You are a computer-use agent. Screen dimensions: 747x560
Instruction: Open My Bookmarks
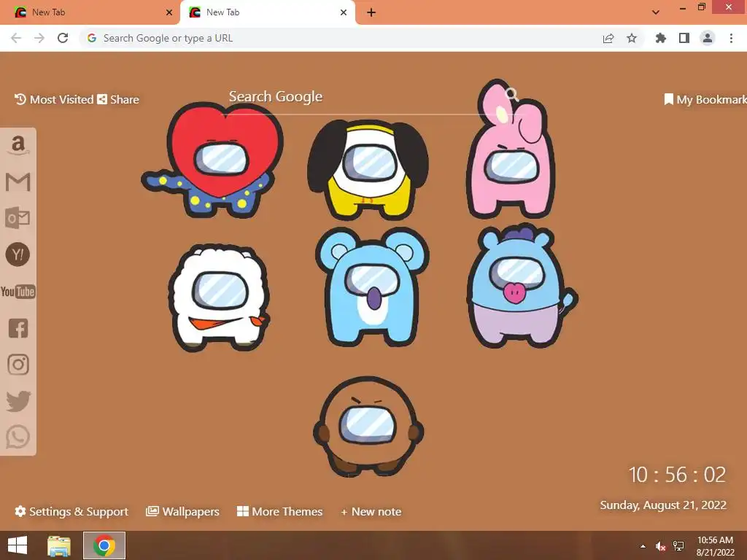[705, 99]
